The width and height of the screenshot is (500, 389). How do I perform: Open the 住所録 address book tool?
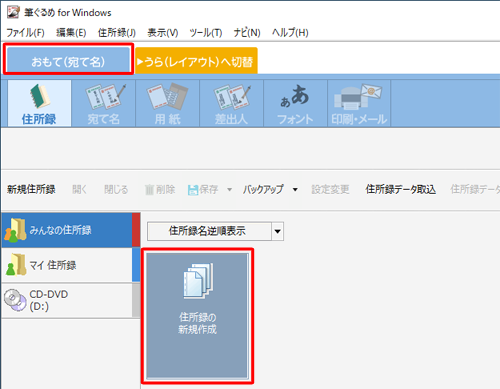tap(39, 103)
